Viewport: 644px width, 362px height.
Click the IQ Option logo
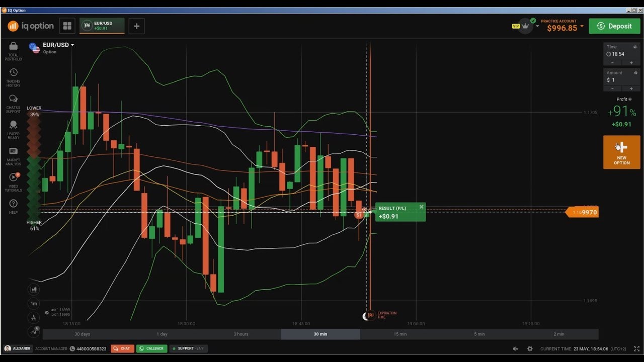[31, 26]
